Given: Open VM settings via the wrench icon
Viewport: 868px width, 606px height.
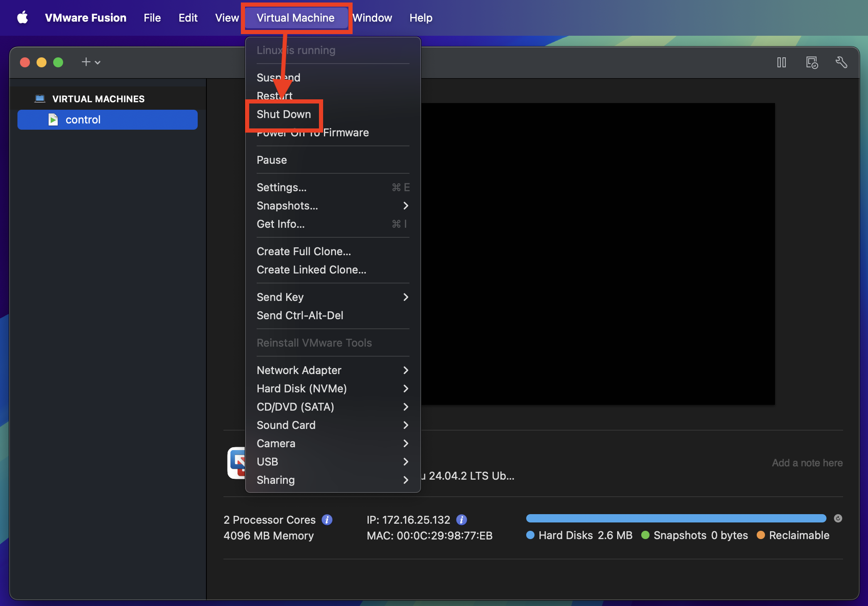Looking at the screenshot, I should tap(842, 62).
